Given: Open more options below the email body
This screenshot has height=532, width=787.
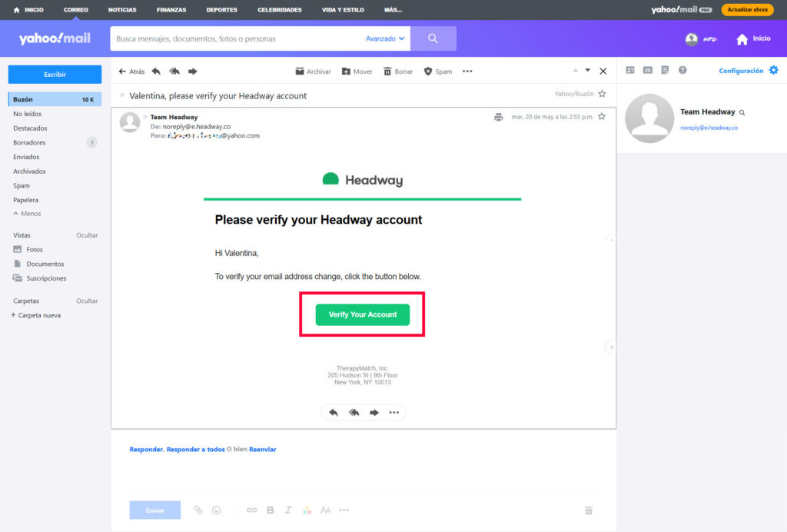Looking at the screenshot, I should [x=394, y=413].
